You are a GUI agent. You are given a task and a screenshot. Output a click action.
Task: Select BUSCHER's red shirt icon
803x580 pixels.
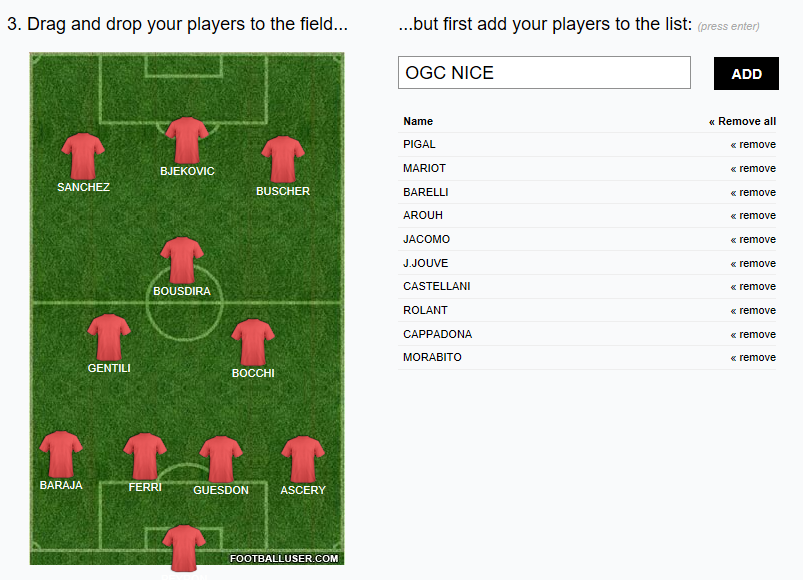click(283, 159)
